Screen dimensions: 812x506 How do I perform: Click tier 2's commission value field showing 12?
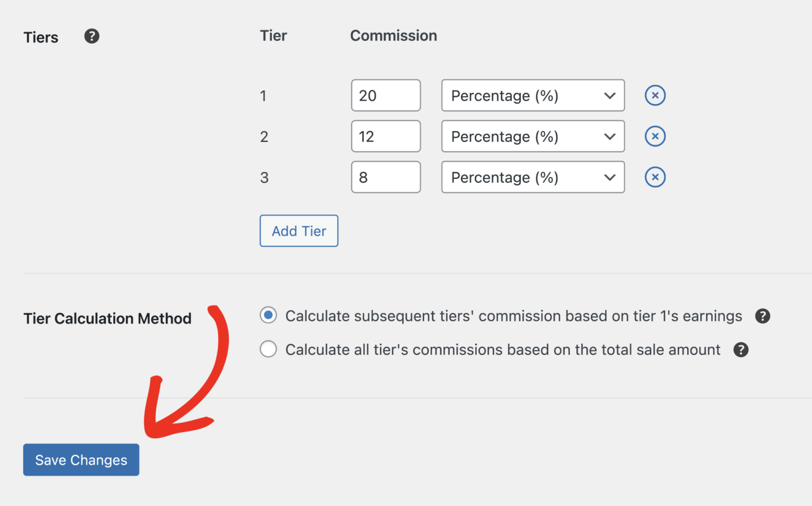coord(386,136)
